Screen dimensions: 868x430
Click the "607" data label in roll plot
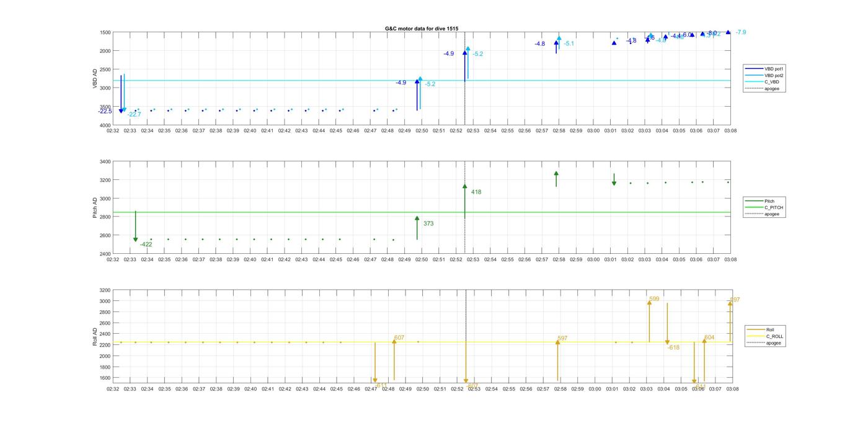pos(399,338)
